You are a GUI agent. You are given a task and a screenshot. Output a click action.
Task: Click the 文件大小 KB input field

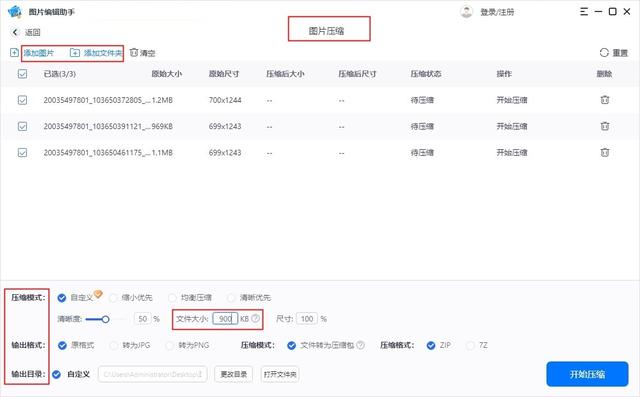(x=225, y=319)
